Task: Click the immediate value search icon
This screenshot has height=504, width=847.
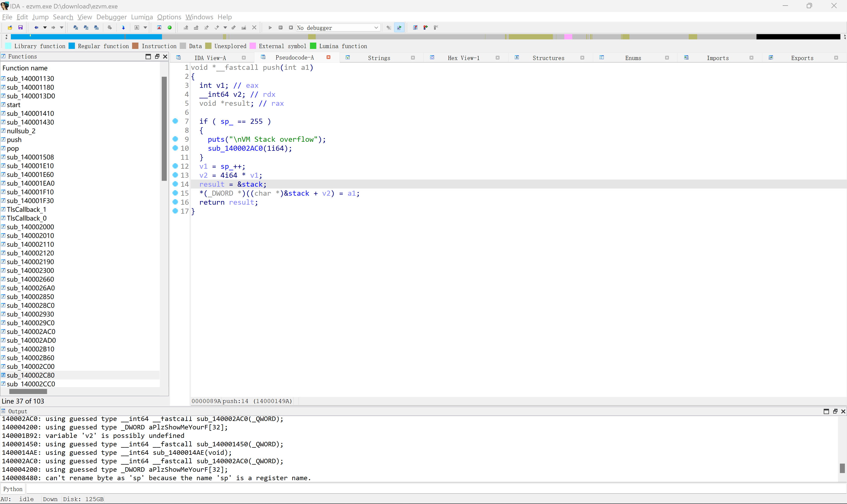Action: 86,28
